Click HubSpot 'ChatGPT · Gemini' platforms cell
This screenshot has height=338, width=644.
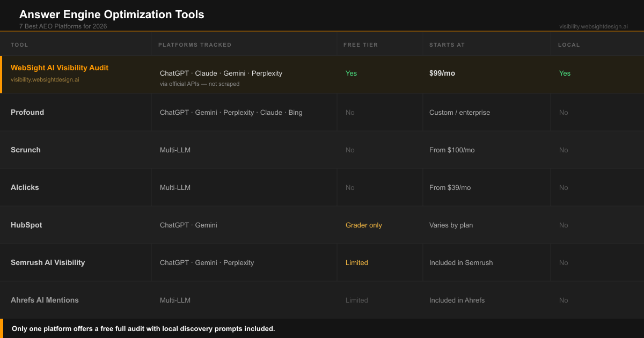[188, 225]
